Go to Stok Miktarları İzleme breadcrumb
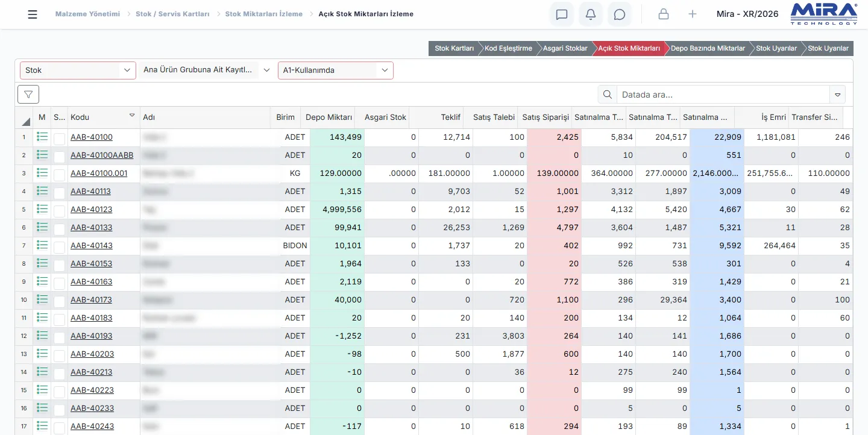 [x=264, y=14]
